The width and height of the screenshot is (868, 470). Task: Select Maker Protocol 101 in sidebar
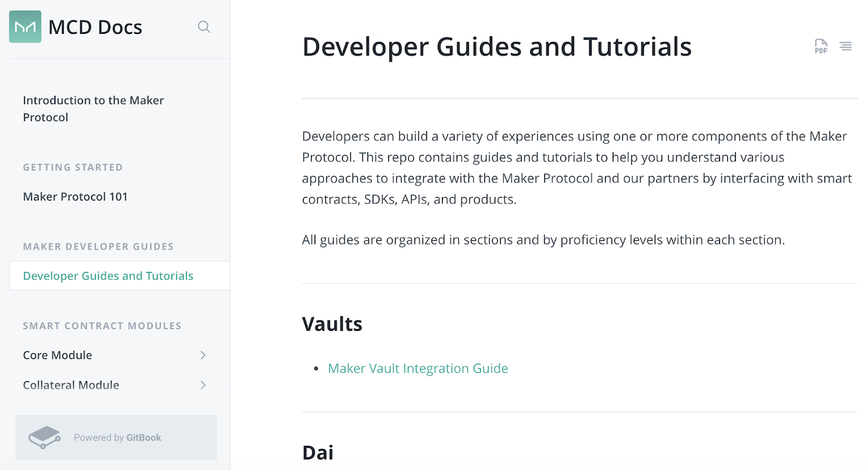click(75, 196)
